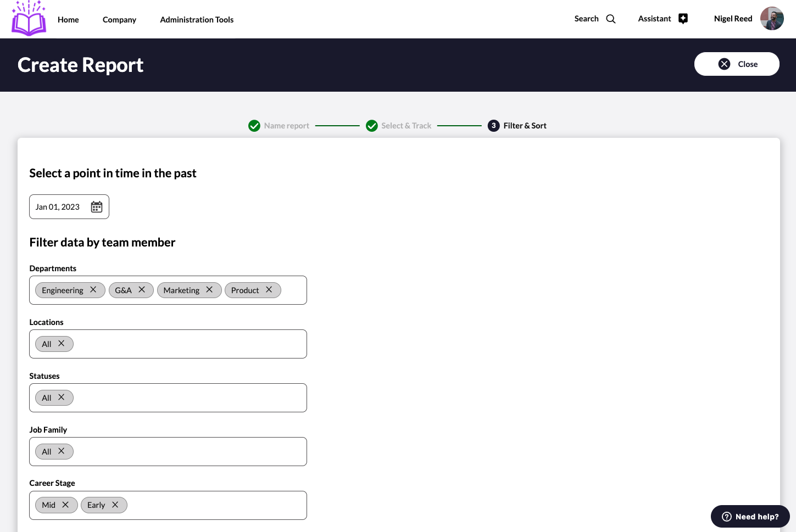Click Nigel Reed's profile avatar
Viewport: 796px width, 532px height.
point(772,19)
